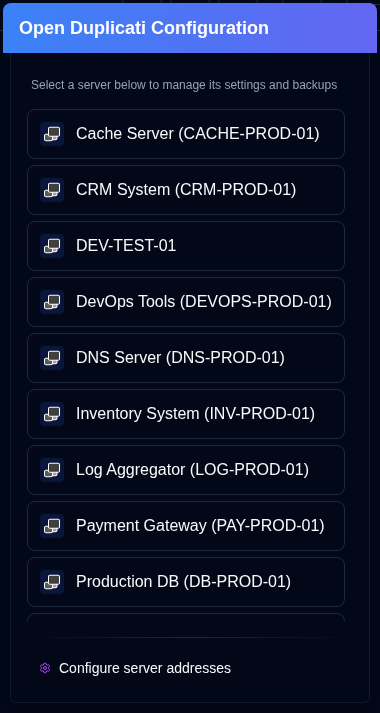Choose the DEV-TEST-01 server
The height and width of the screenshot is (713, 380).
pos(186,246)
